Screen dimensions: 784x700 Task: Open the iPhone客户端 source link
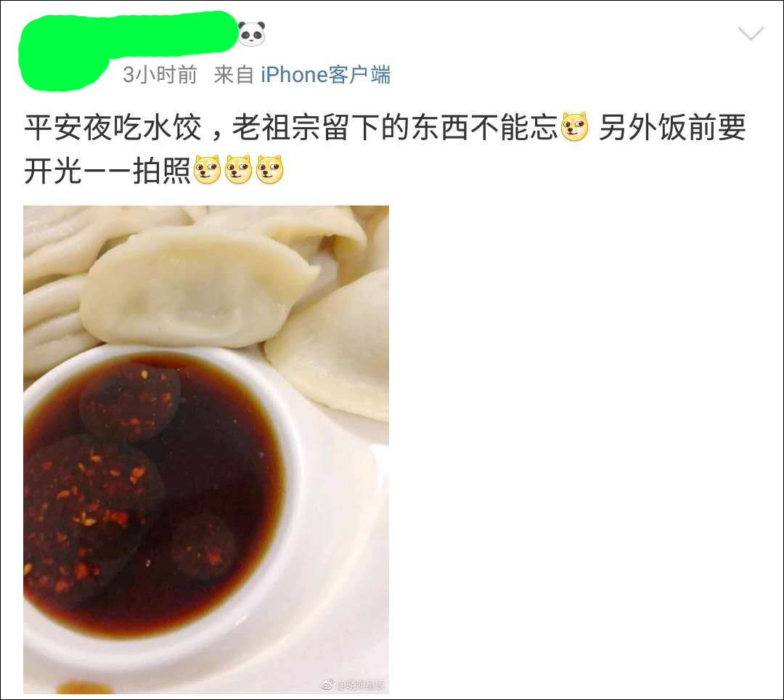click(x=325, y=75)
